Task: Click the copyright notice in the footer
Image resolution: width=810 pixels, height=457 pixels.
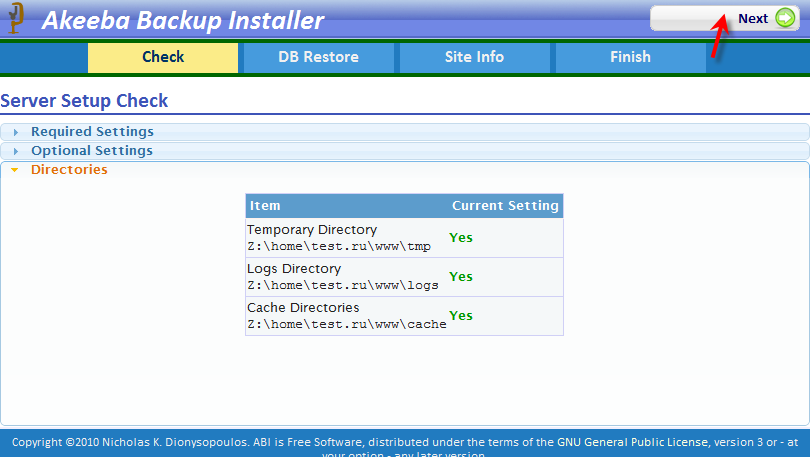Action: tap(405, 447)
